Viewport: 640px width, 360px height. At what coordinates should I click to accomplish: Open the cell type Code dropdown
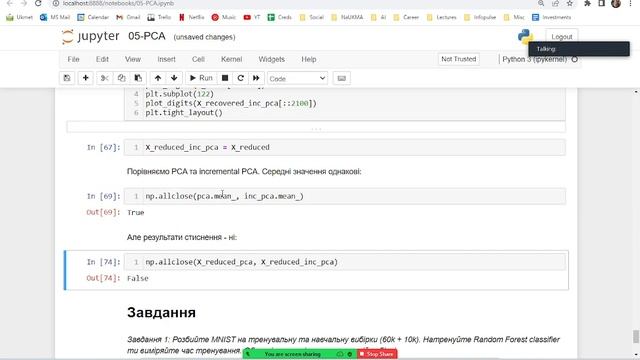tap(297, 78)
